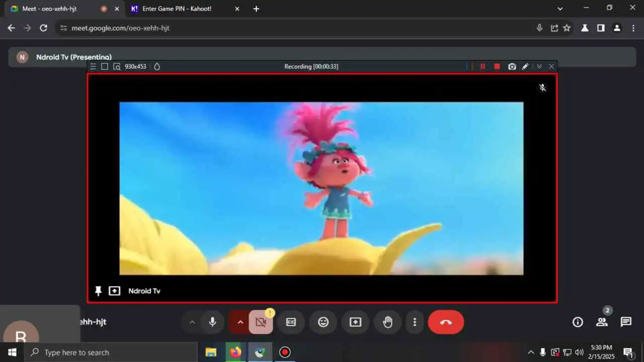Open File Explorer from taskbar
644x362 pixels.
211,352
